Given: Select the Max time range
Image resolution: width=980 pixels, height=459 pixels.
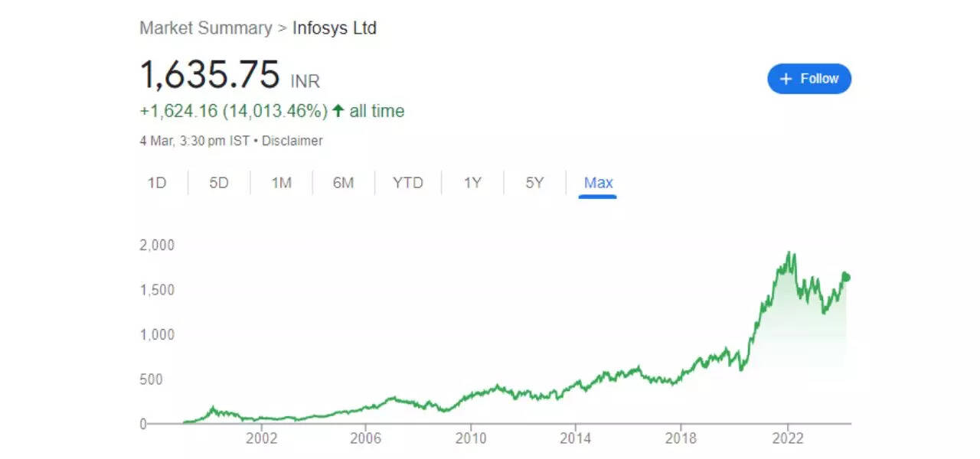Looking at the screenshot, I should click(597, 183).
